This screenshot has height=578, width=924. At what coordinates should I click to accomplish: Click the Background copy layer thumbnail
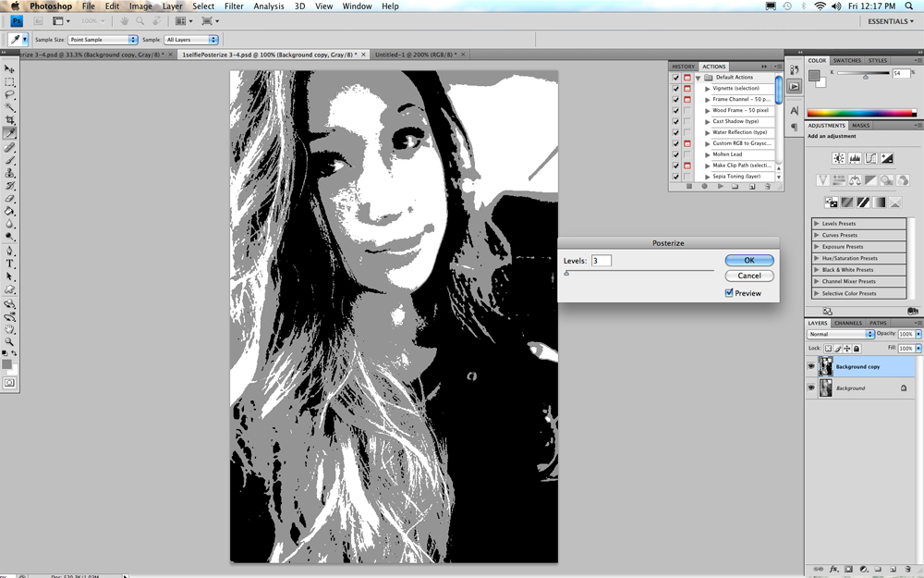[x=825, y=367]
